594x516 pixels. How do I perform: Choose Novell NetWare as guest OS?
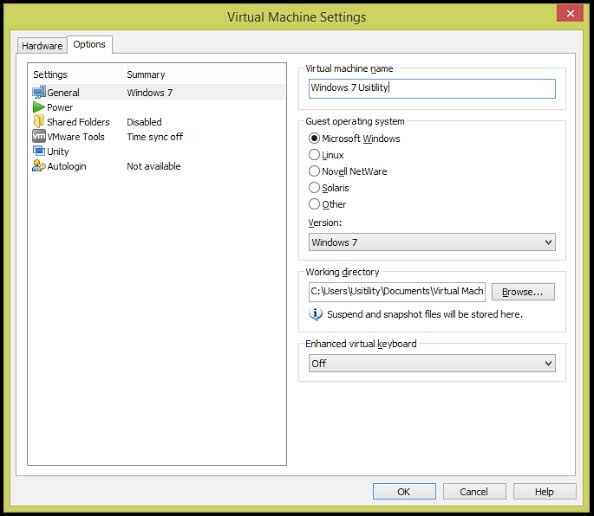(314, 171)
